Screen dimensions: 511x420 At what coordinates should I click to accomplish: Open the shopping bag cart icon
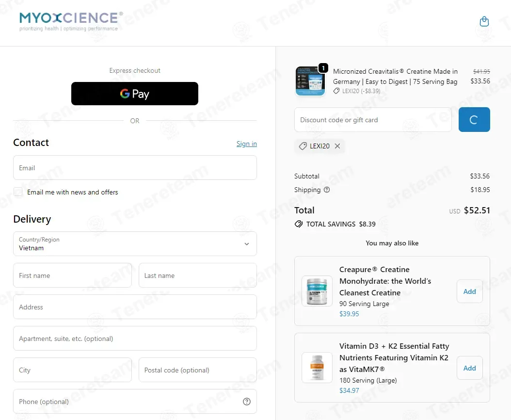(484, 21)
